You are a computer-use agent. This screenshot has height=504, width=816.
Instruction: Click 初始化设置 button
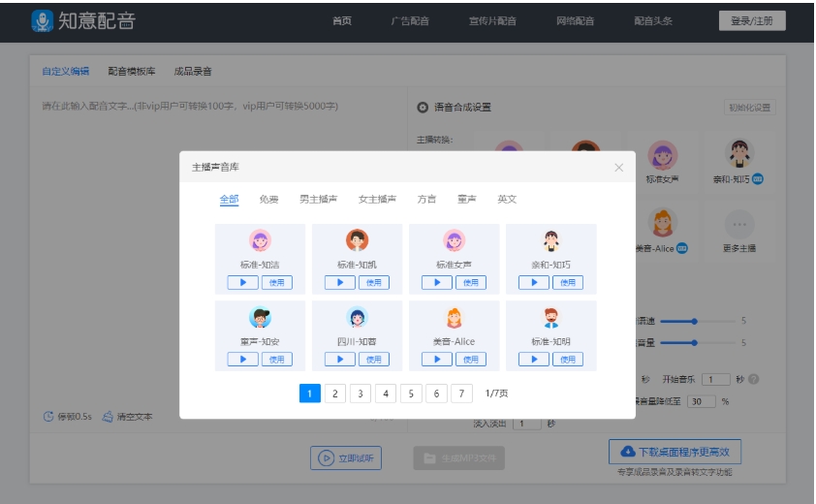(749, 108)
